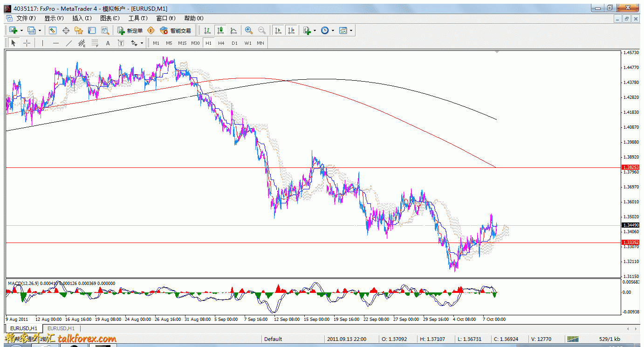
Task: Select the text label tool
Action: (x=121, y=43)
